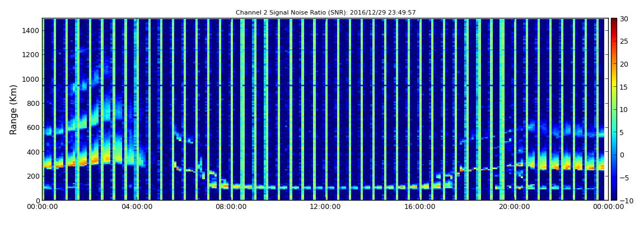Click the 1400 range tick label
The height and width of the screenshot is (228, 644).
[31, 30]
